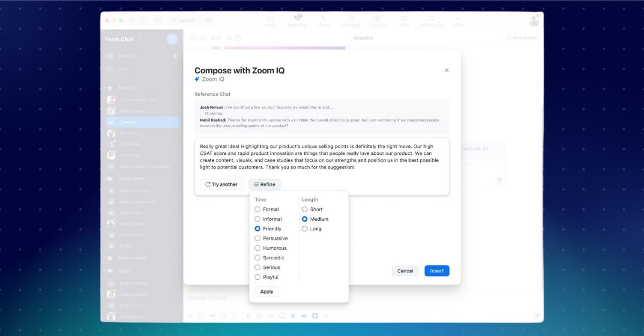Open More Actions for the Creative channel
Screen dimensions: 644x336
520,38
